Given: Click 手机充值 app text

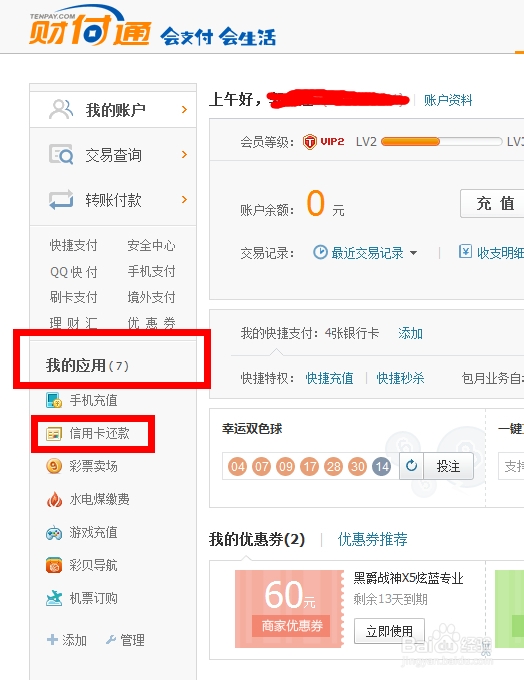Looking at the screenshot, I should click(93, 400).
